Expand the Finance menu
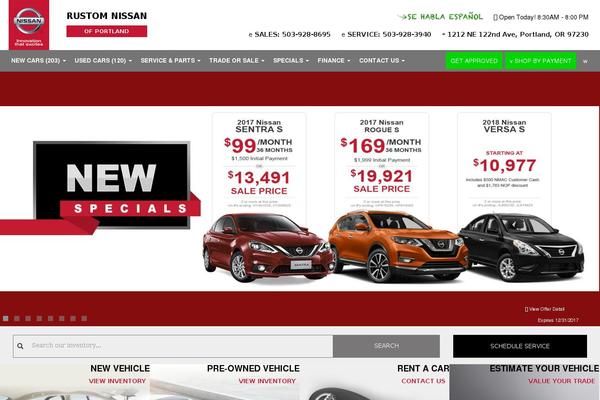600x400 pixels. click(334, 60)
